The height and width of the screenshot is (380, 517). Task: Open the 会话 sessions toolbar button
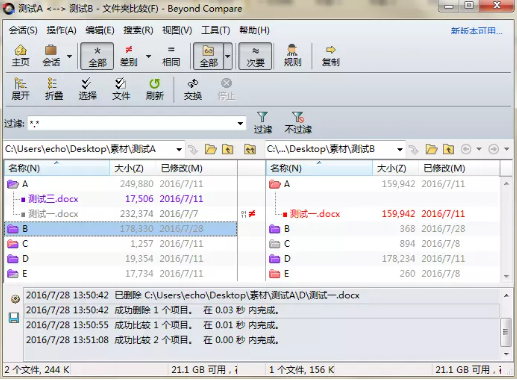coord(51,56)
